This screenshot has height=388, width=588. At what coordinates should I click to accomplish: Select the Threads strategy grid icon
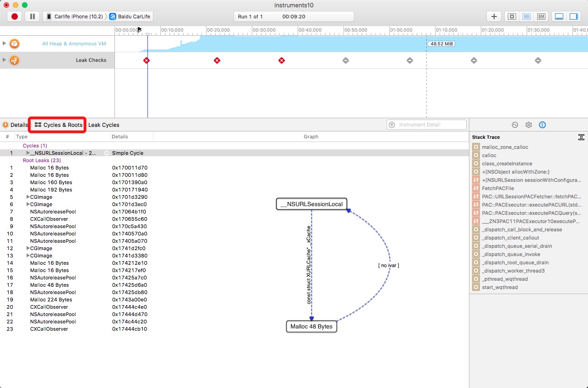point(541,16)
